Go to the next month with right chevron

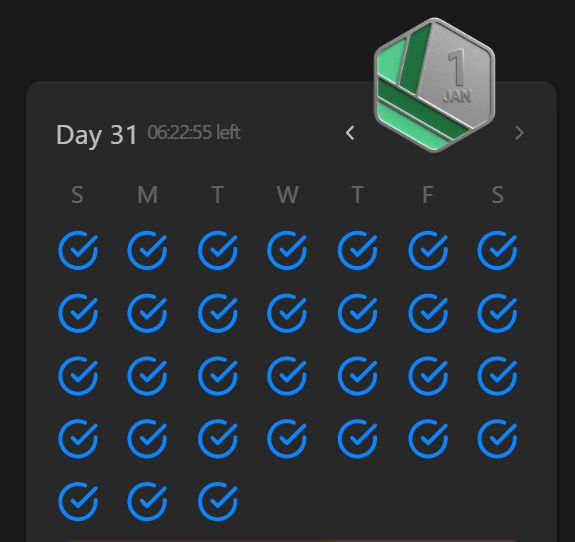click(x=519, y=133)
